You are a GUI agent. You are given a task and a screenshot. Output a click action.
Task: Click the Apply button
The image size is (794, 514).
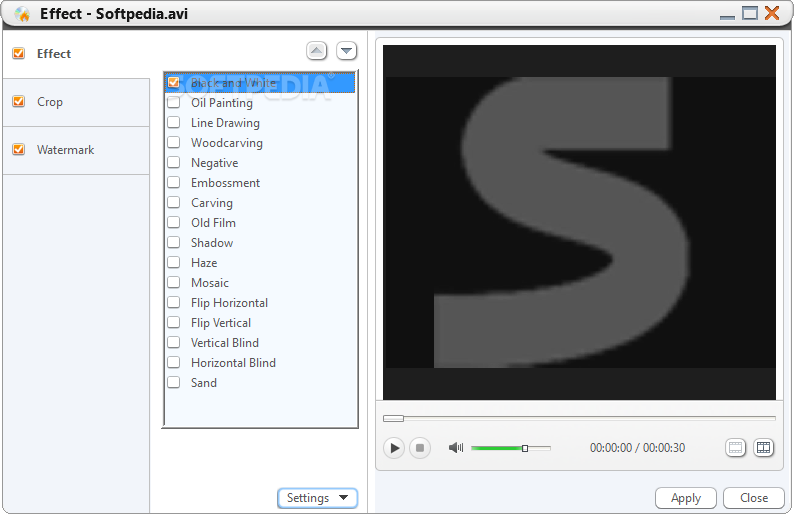[x=686, y=498]
